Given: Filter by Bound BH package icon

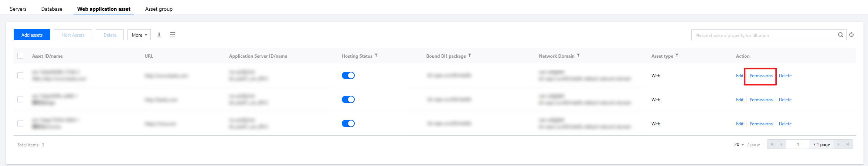Looking at the screenshot, I should pos(470,55).
